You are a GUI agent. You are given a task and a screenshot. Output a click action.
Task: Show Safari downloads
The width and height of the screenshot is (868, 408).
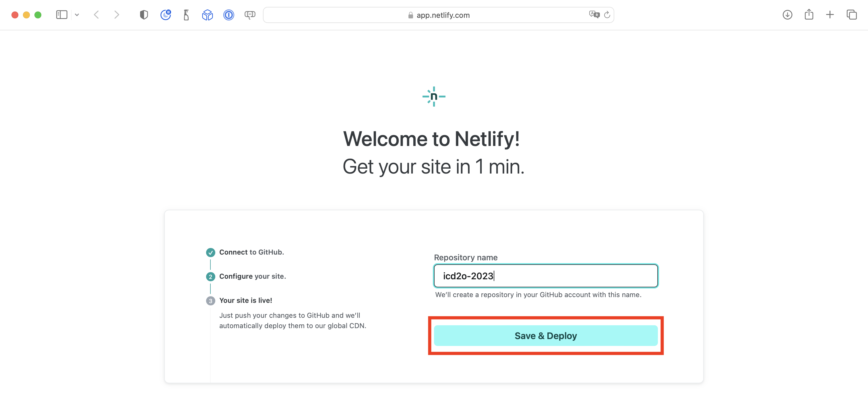tap(787, 15)
